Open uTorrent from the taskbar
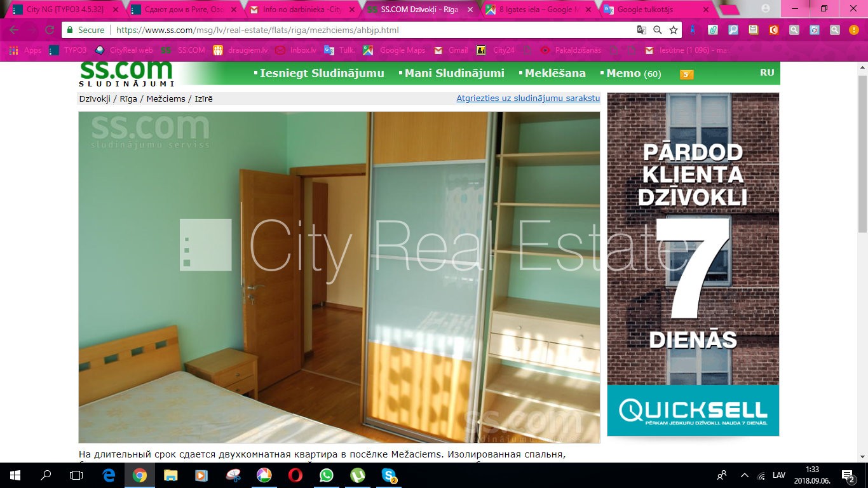 point(357,475)
